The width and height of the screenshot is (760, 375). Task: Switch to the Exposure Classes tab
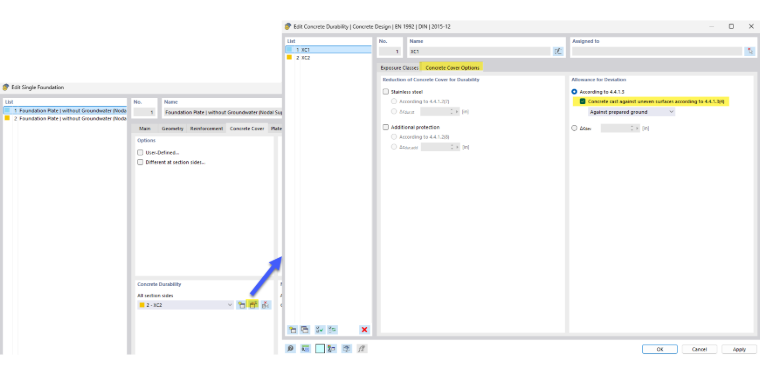pos(399,68)
